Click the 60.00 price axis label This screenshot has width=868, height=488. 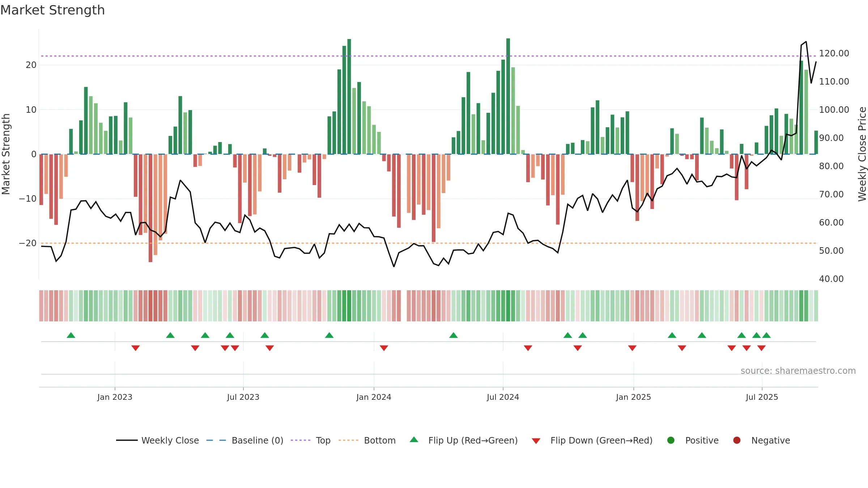(831, 223)
